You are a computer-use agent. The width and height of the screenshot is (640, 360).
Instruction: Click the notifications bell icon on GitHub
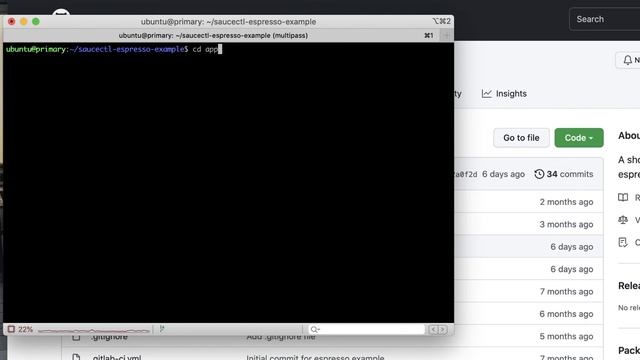pos(627,60)
